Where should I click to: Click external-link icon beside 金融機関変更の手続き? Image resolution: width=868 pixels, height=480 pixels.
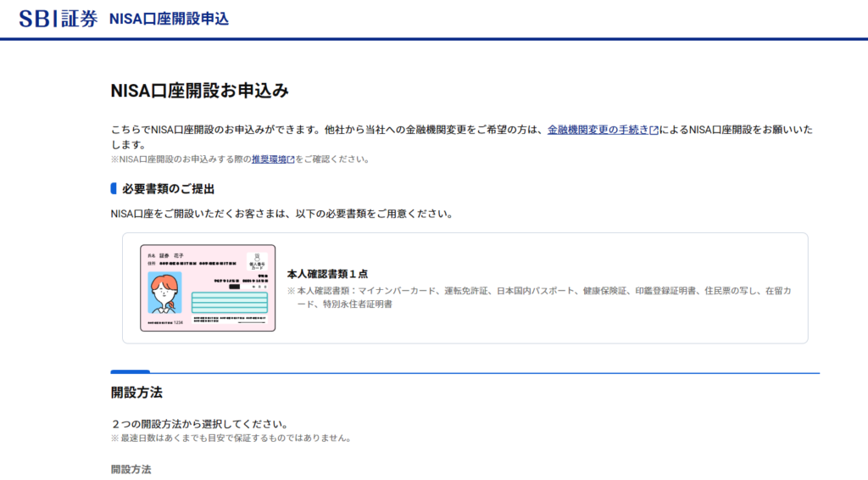point(654,131)
